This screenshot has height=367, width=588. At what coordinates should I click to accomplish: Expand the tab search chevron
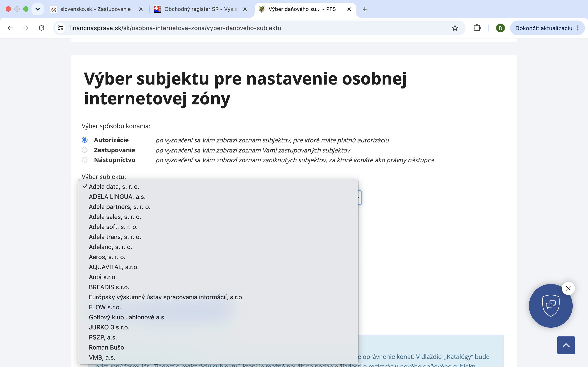37,9
